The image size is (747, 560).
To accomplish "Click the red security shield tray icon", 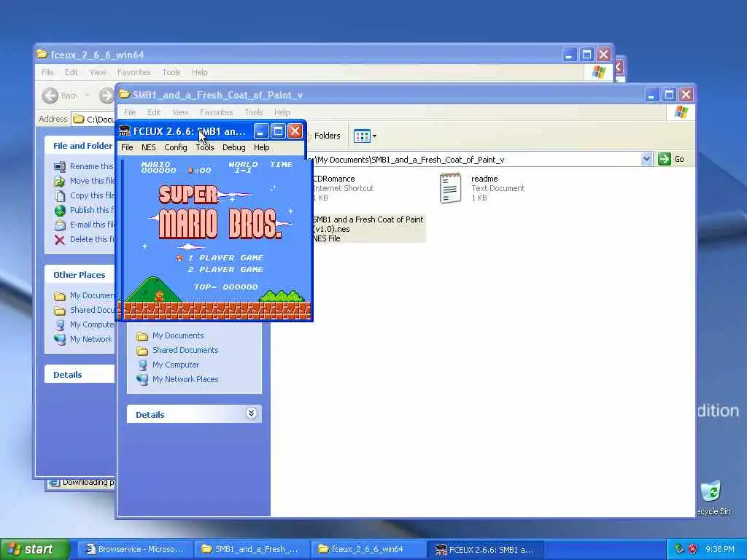I will pos(693,549).
